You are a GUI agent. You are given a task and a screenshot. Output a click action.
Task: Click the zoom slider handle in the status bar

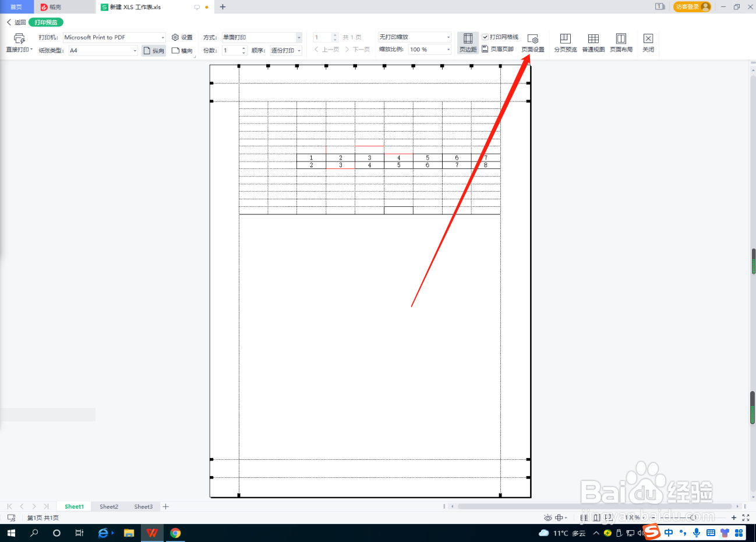point(694,518)
